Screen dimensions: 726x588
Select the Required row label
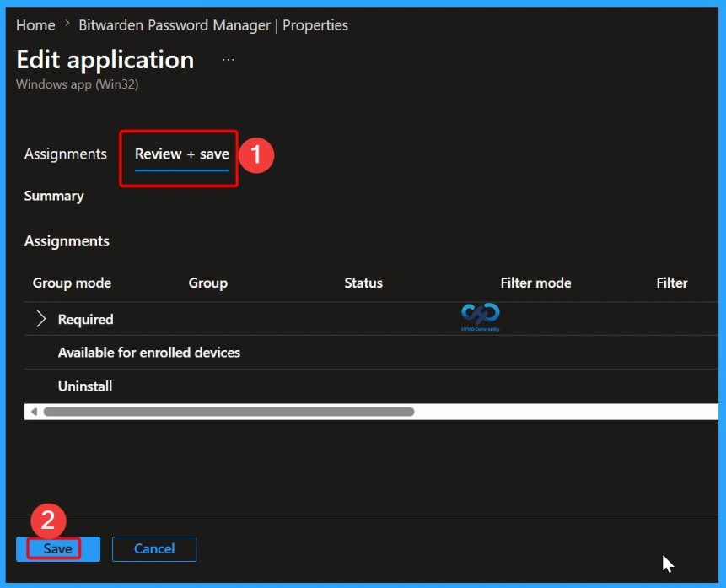coord(86,319)
